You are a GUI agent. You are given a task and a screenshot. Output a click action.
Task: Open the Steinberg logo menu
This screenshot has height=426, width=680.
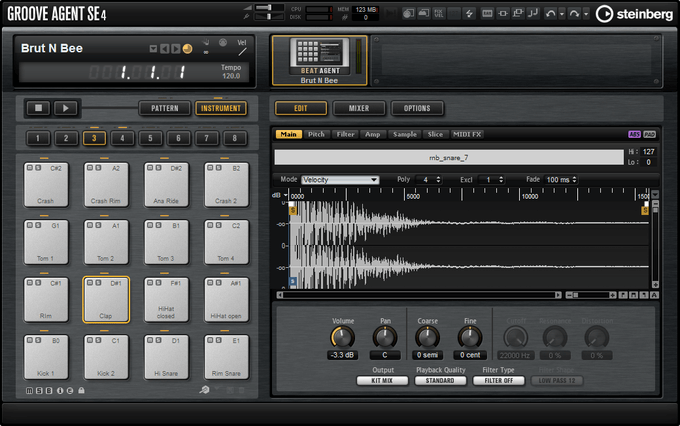(634, 14)
